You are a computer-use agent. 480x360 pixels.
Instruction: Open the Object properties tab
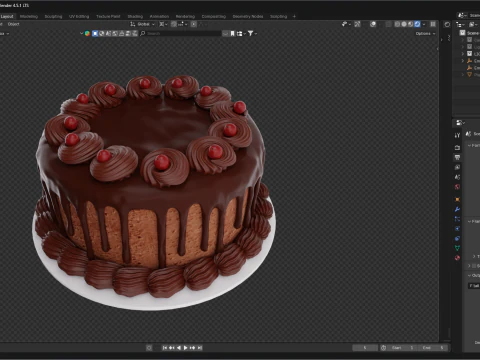tap(457, 199)
